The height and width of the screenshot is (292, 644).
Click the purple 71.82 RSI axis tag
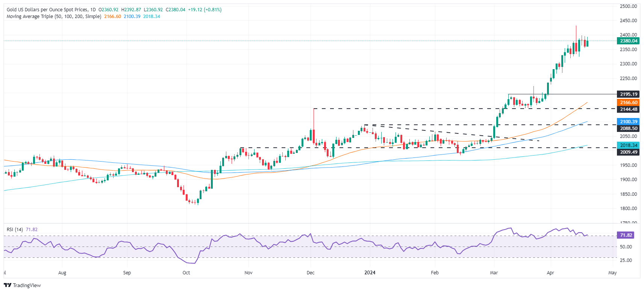626,235
